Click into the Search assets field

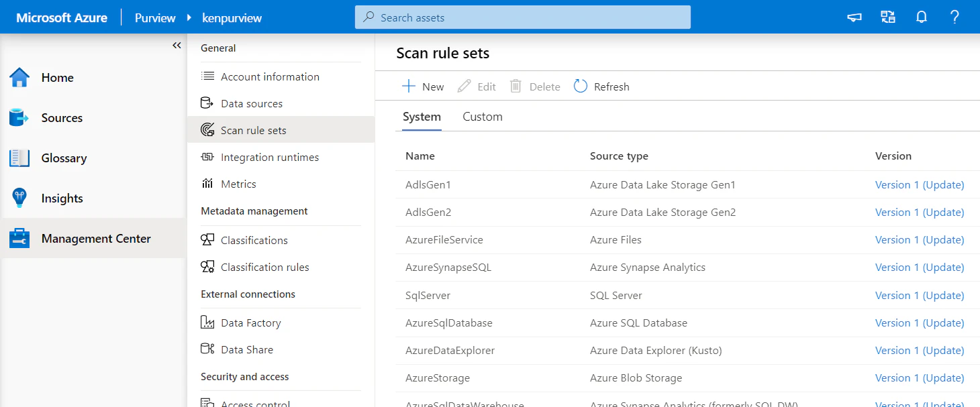522,17
